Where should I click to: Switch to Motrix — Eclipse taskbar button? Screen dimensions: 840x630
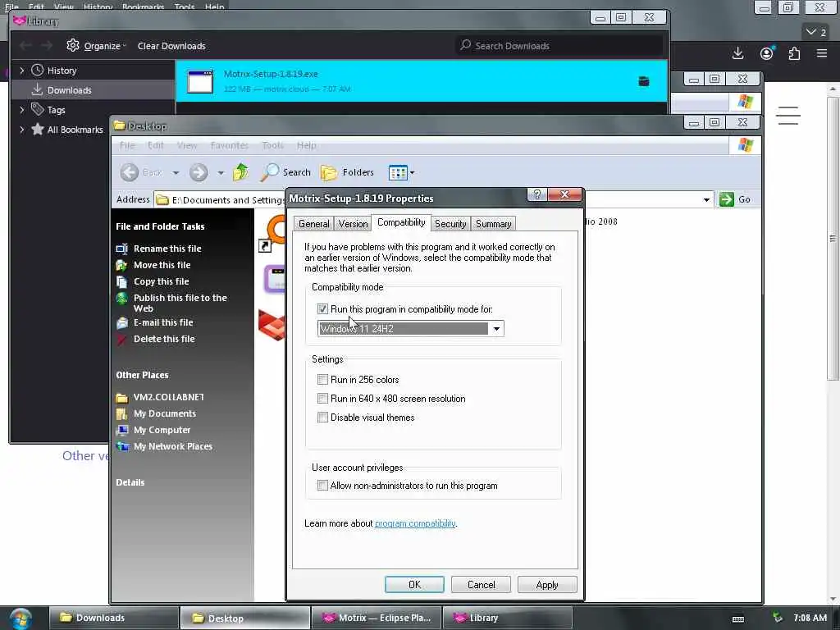377,618
